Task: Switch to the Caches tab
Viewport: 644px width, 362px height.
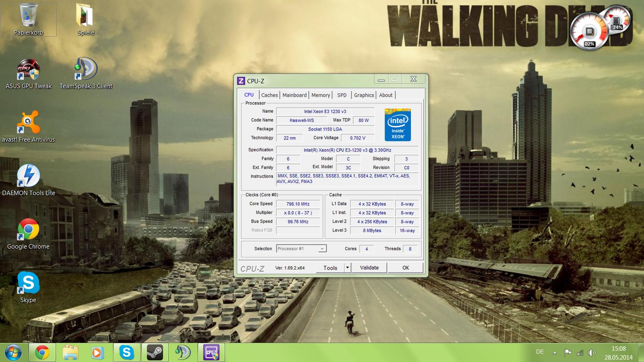Action: click(x=269, y=95)
